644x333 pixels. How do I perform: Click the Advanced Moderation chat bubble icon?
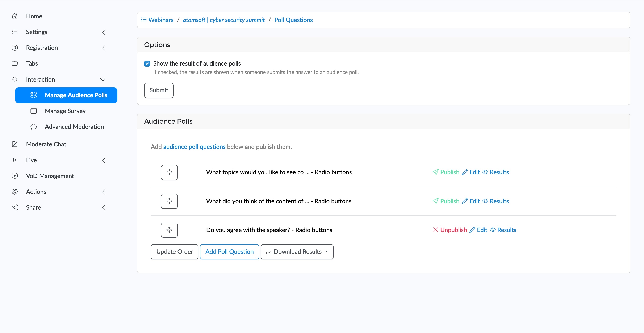point(33,127)
